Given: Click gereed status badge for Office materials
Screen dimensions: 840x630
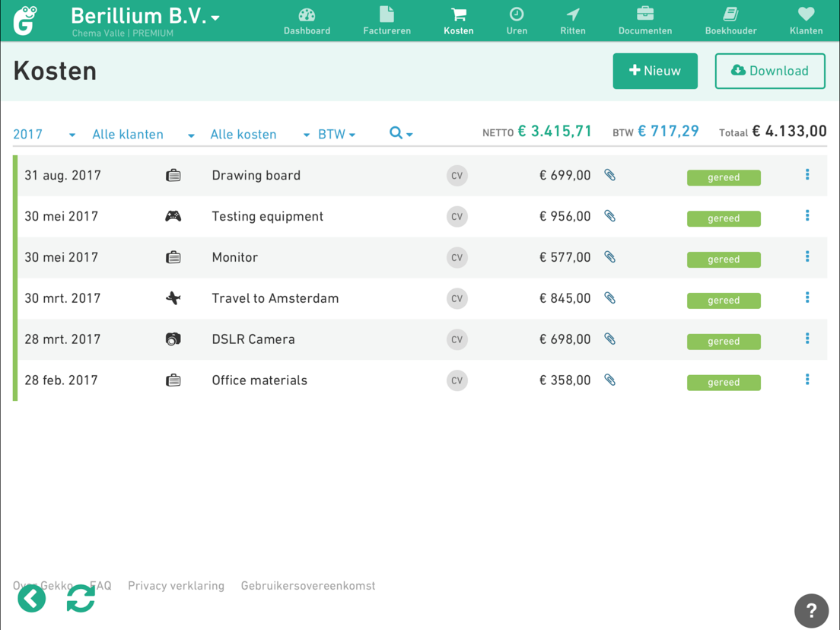Looking at the screenshot, I should [724, 383].
